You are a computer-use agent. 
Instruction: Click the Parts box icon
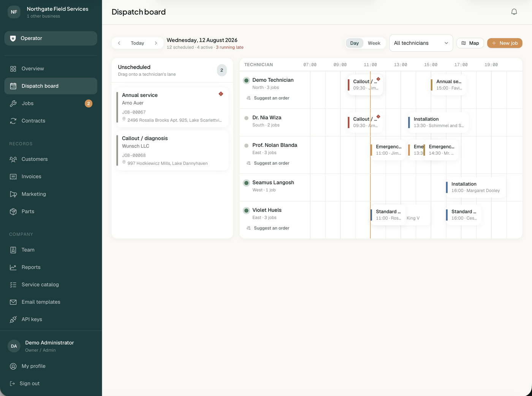[13, 211]
